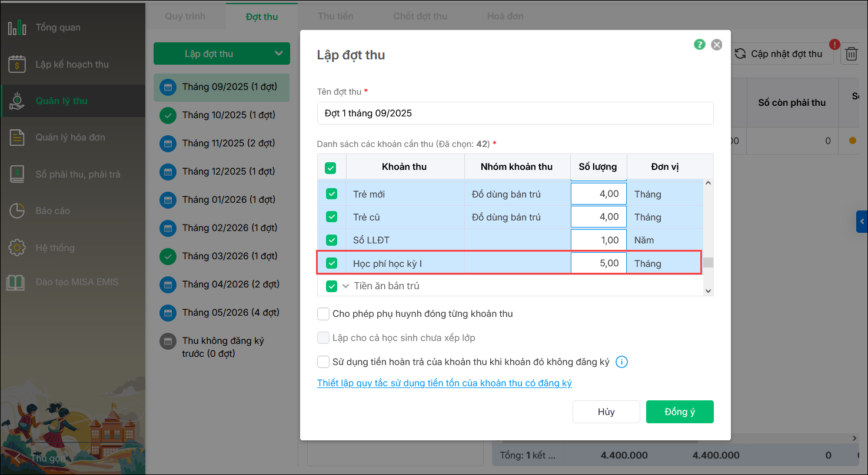Screen dimensions: 868x475
Task: Click the grey icon for Thu không đăng ký trước
Action: (168, 342)
